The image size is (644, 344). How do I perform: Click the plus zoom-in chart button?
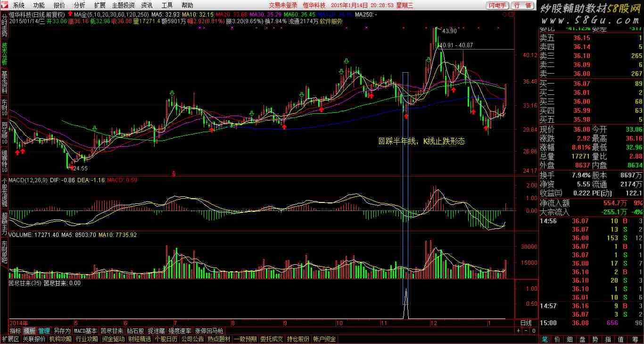[519, 331]
